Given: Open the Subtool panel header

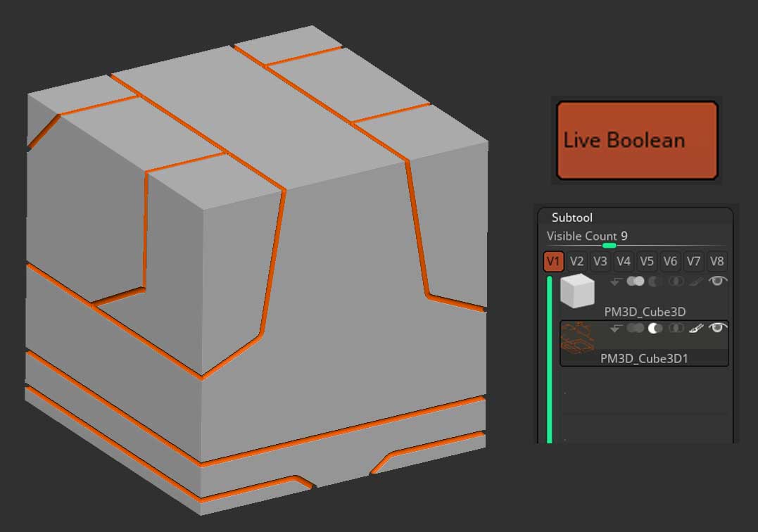Looking at the screenshot, I should point(572,217).
